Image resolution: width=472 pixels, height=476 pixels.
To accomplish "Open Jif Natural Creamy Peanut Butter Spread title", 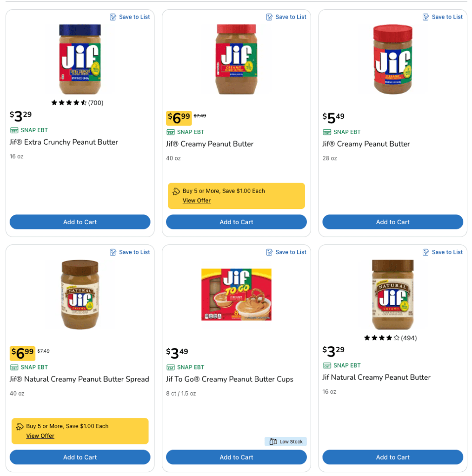I will click(80, 379).
